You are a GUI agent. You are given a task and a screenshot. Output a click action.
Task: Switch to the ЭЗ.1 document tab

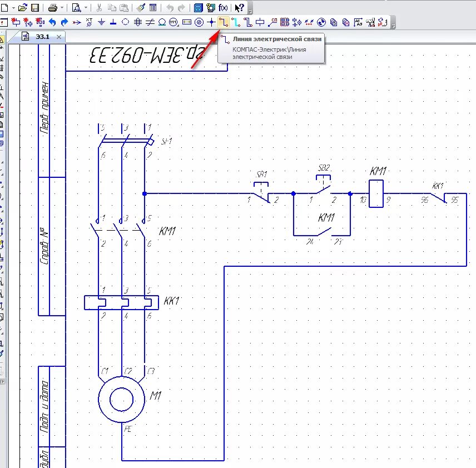click(x=42, y=37)
